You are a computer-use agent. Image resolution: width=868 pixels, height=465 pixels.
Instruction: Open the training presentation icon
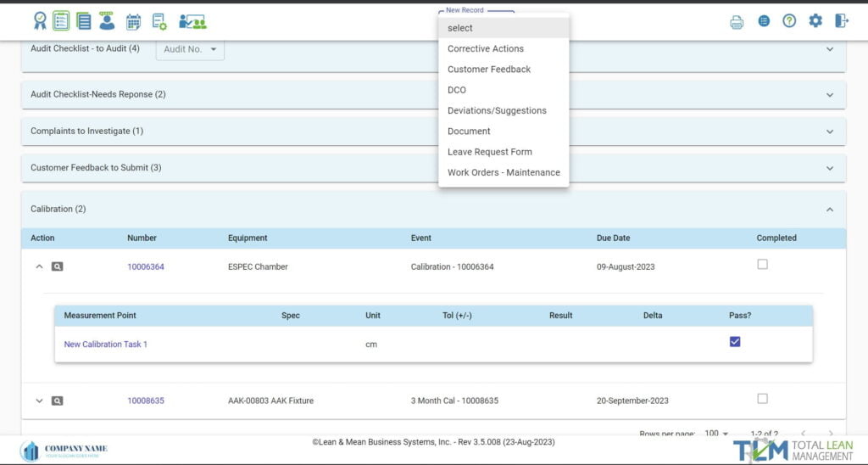(192, 21)
